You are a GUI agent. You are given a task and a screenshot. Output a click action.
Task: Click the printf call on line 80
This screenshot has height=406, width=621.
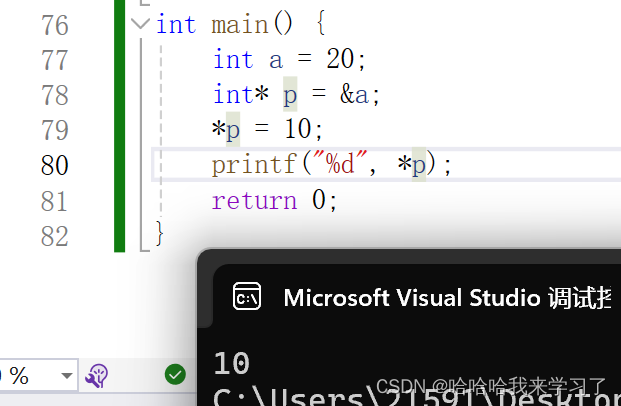click(x=254, y=164)
